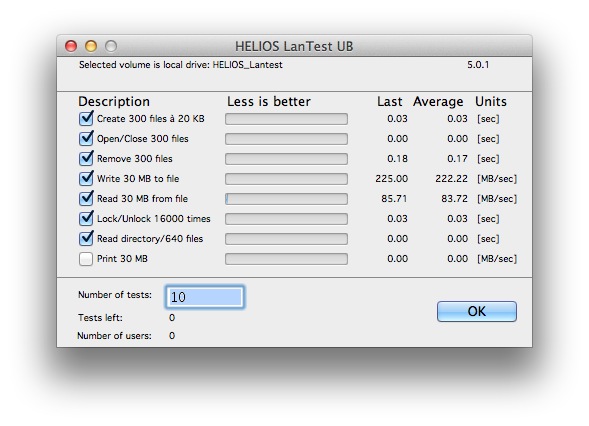The image size is (589, 426).
Task: Toggle Read 30 MB from file checkbox
Action: click(x=86, y=198)
